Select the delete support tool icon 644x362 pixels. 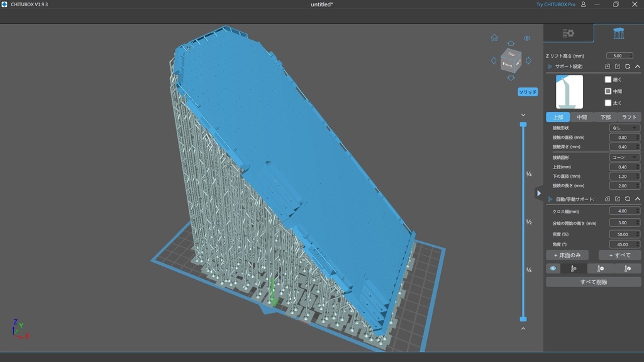(x=601, y=268)
